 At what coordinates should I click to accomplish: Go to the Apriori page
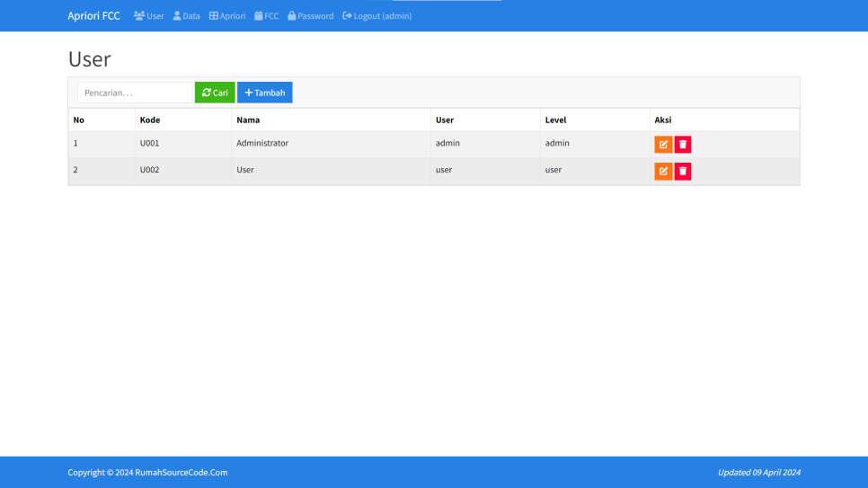[227, 16]
